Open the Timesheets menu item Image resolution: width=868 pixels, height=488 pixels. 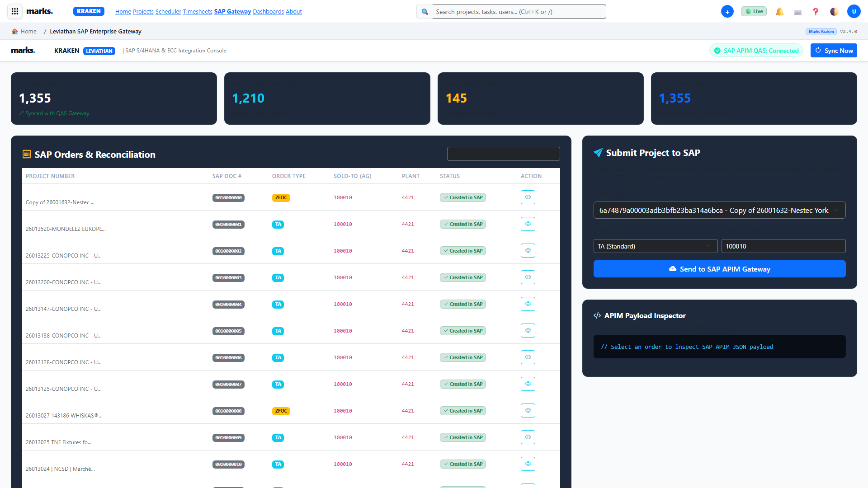(198, 12)
